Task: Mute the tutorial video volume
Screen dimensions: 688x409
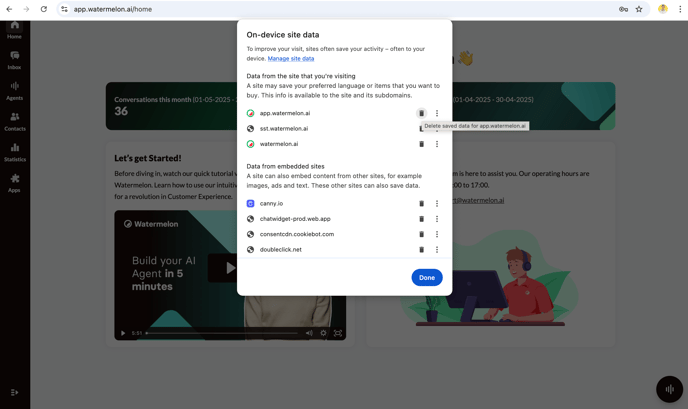Action: (309, 333)
